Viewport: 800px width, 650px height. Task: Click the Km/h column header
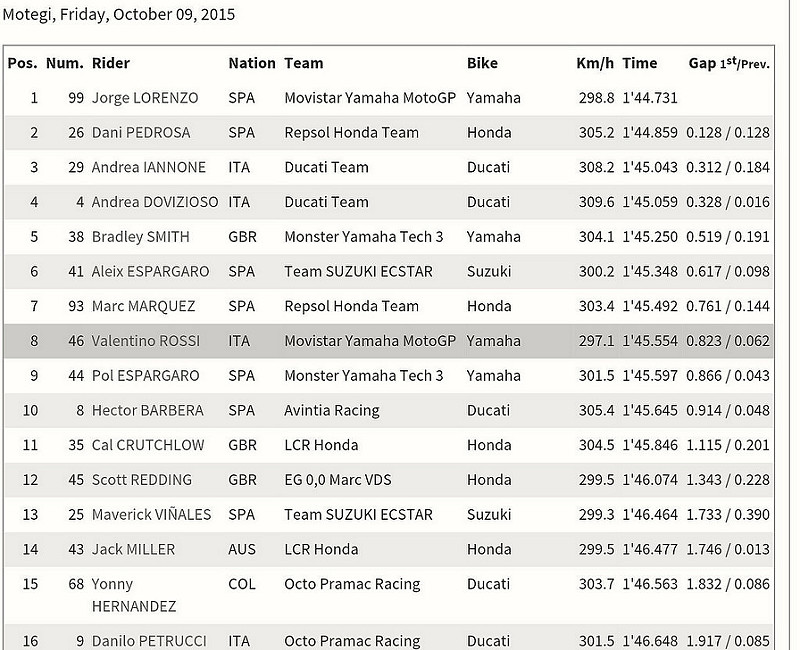click(x=595, y=63)
